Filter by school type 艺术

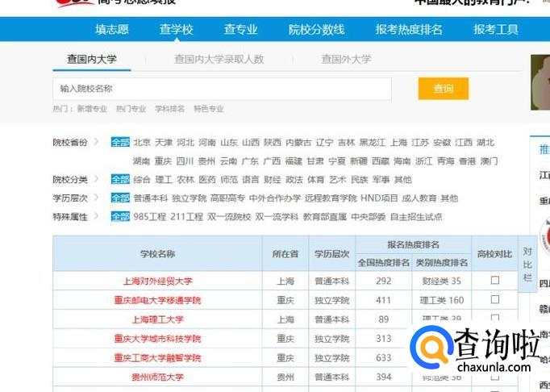[x=337, y=180]
